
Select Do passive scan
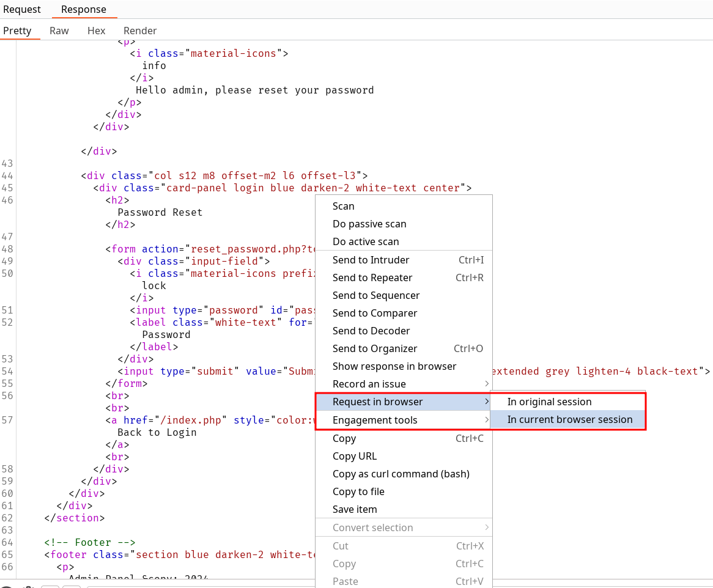click(369, 224)
